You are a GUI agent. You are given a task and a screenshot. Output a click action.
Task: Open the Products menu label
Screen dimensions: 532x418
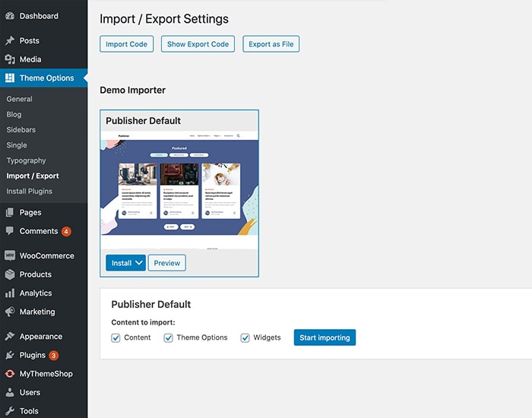pyautogui.click(x=36, y=274)
